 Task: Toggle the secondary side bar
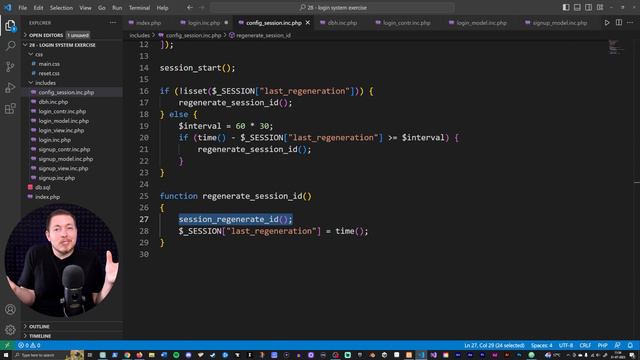588,7
